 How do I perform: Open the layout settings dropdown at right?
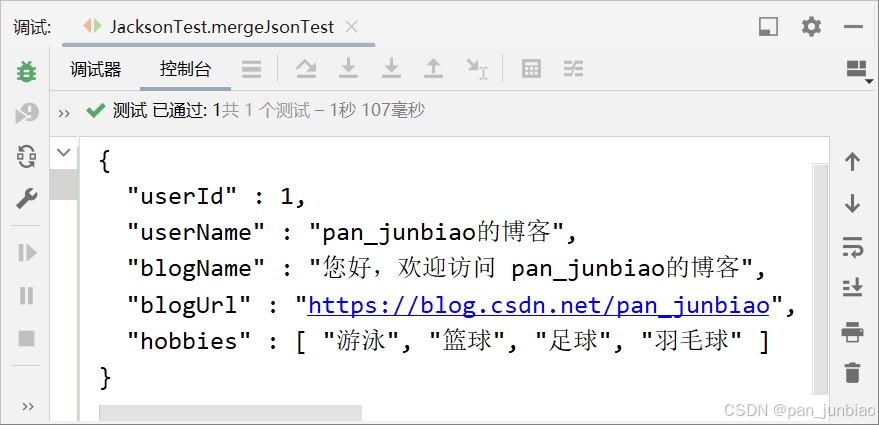point(859,72)
